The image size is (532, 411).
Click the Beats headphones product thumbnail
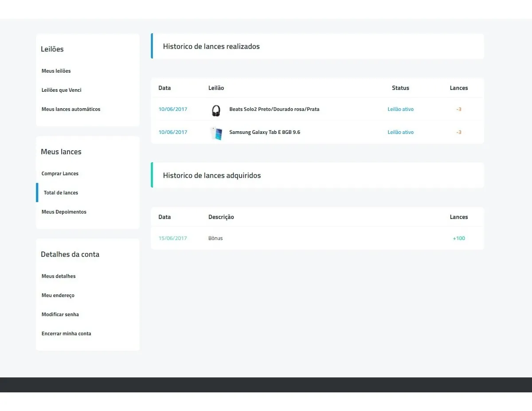pos(216,110)
